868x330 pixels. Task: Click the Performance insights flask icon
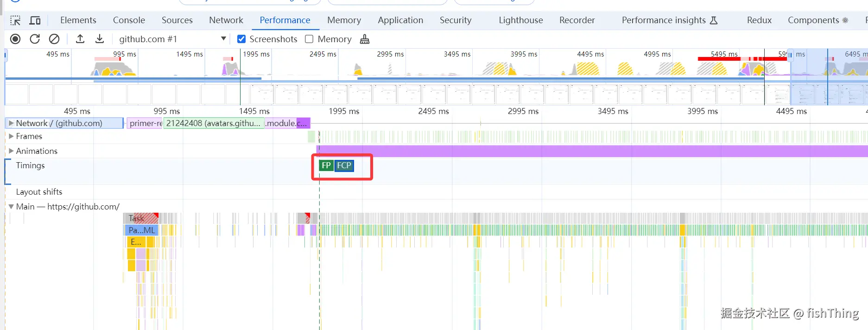pyautogui.click(x=714, y=20)
